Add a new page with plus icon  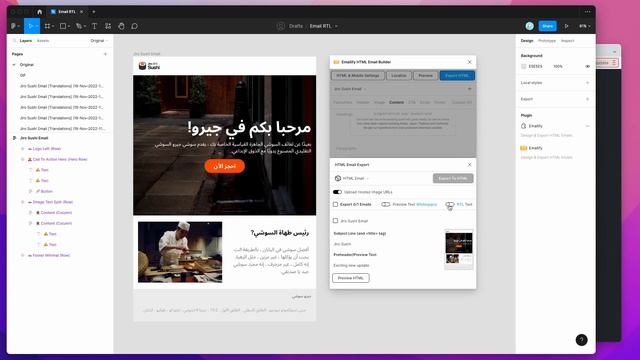pyautogui.click(x=105, y=54)
